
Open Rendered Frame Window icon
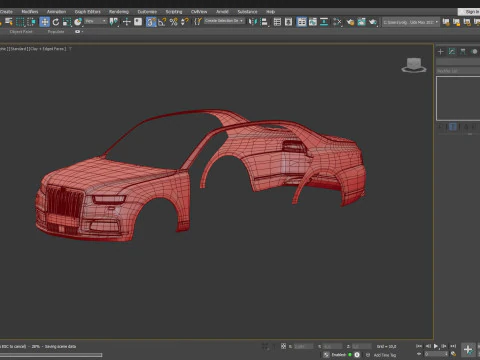click(x=361, y=22)
